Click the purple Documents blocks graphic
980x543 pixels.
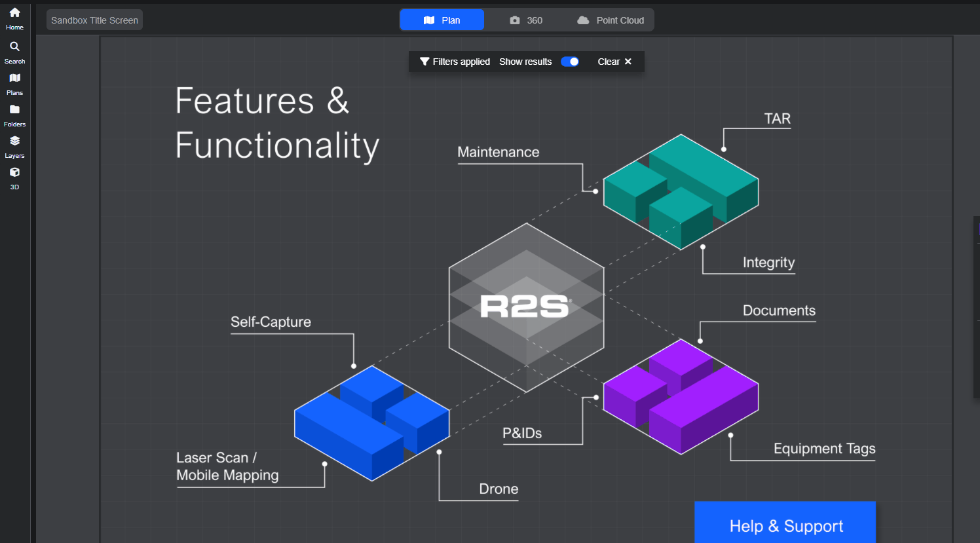click(681, 396)
